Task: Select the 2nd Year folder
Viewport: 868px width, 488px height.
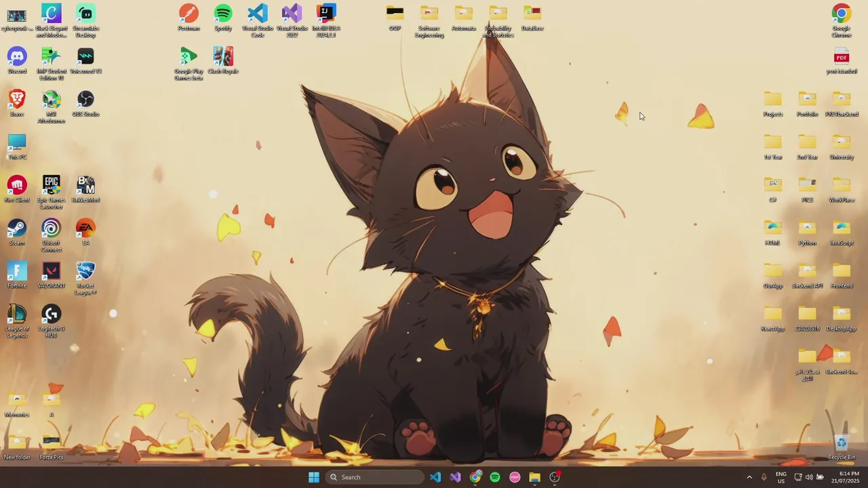Action: tap(807, 146)
